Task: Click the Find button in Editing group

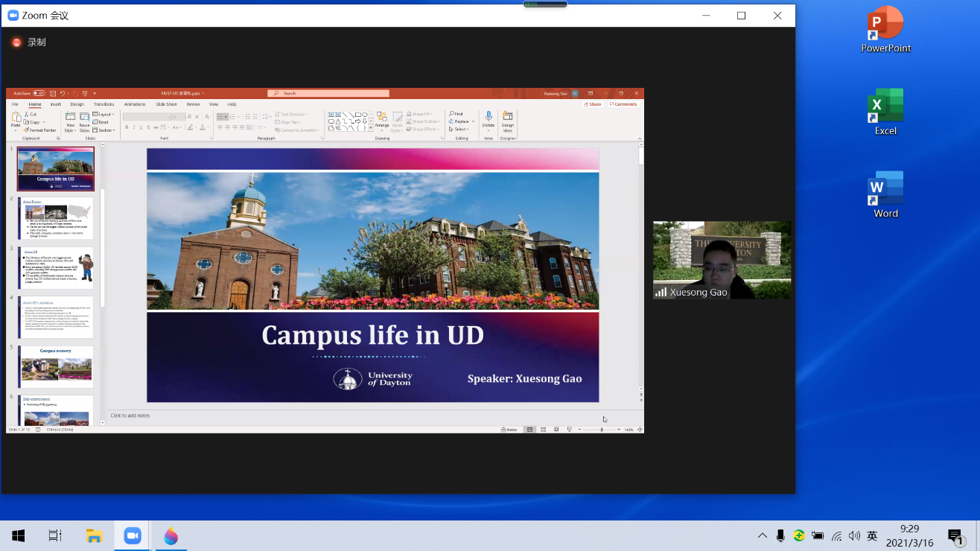Action: point(456,114)
